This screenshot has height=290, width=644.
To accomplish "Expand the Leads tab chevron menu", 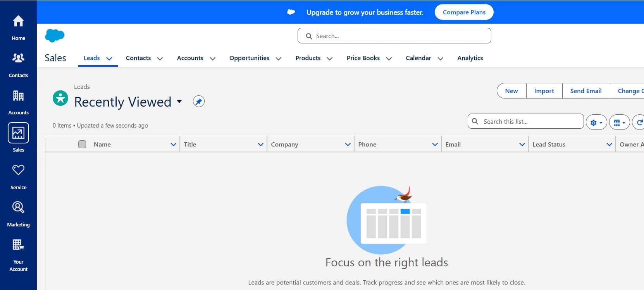I will (109, 59).
